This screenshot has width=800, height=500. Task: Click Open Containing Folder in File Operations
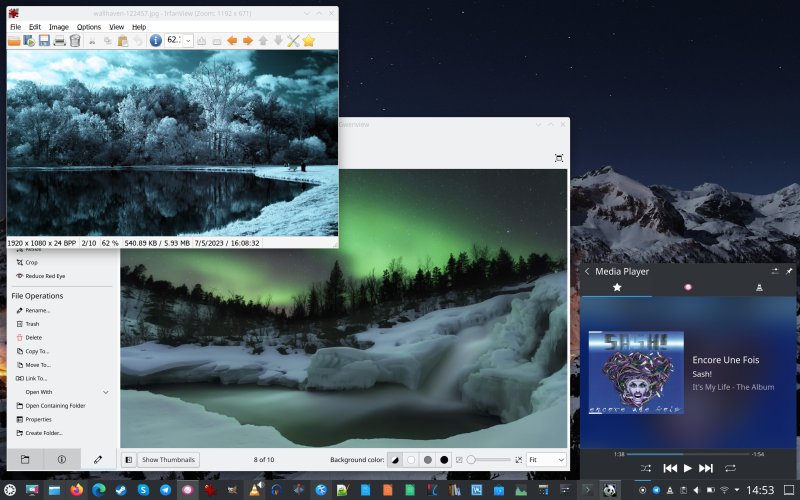coord(55,406)
